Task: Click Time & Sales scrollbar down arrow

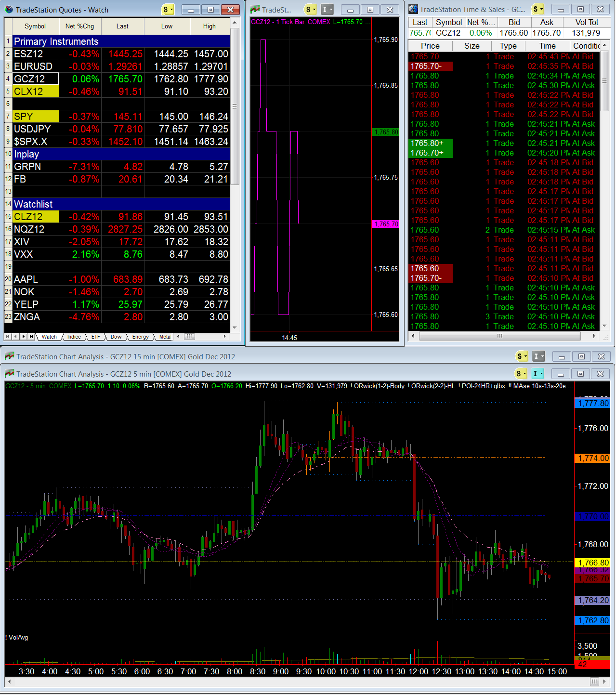Action: [605, 326]
